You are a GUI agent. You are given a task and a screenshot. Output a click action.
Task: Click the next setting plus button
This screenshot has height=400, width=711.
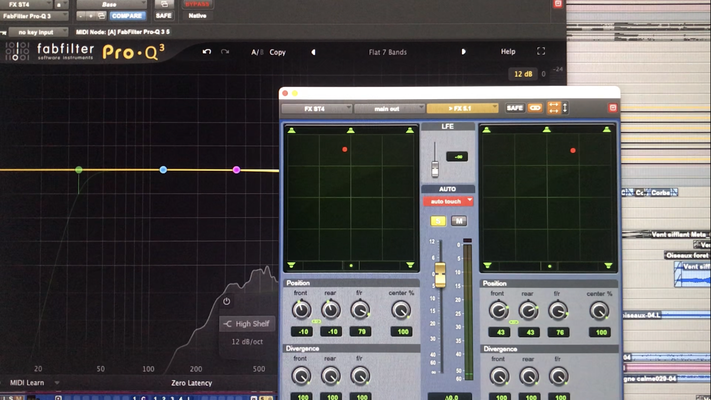coord(91,16)
